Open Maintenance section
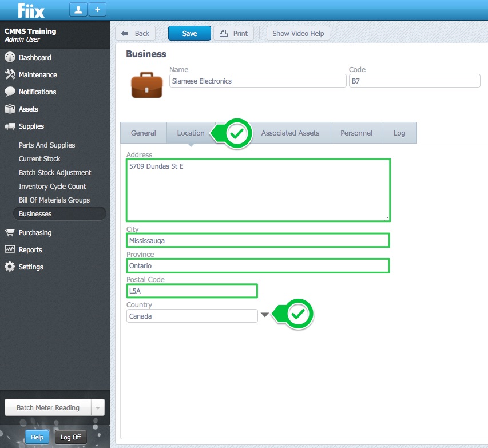This screenshot has height=448, width=488. click(38, 75)
